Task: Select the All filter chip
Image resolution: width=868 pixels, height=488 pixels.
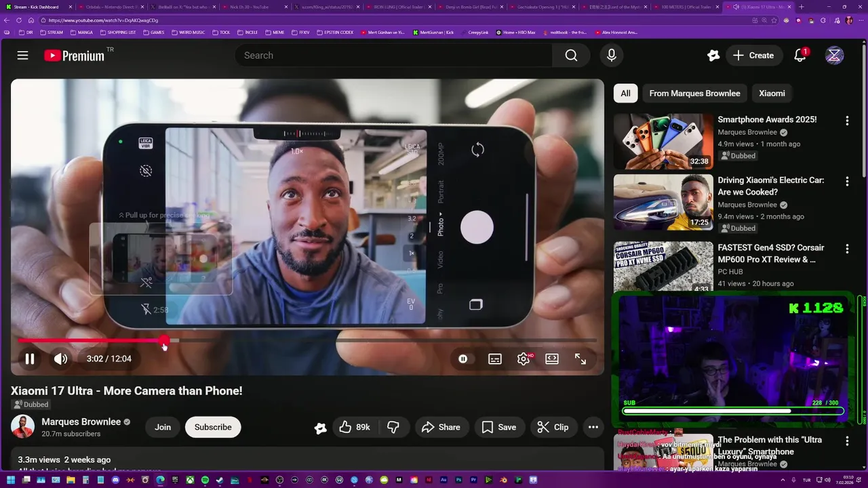Action: pyautogui.click(x=625, y=94)
